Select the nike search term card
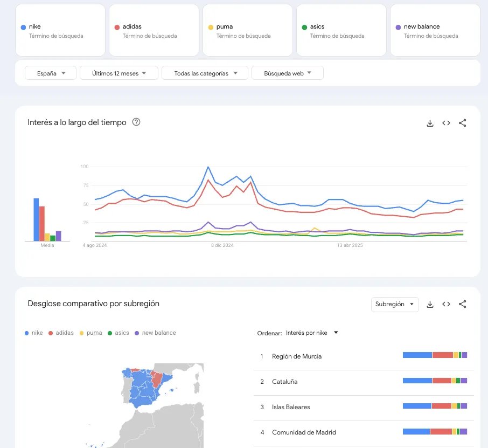Viewport: 488px width, 448px height. [60, 30]
